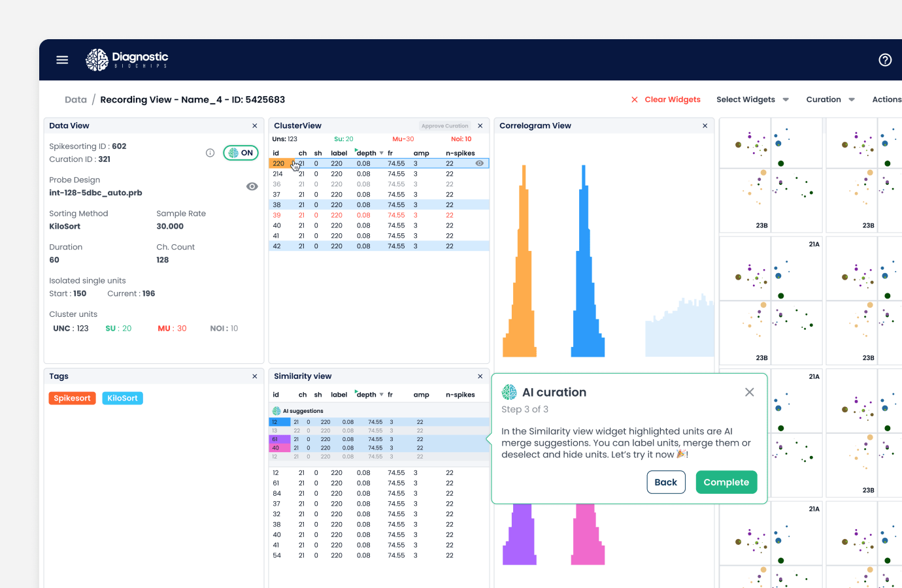Show the probe design with eye icon
Viewport: 902px width, 588px height.
(252, 186)
